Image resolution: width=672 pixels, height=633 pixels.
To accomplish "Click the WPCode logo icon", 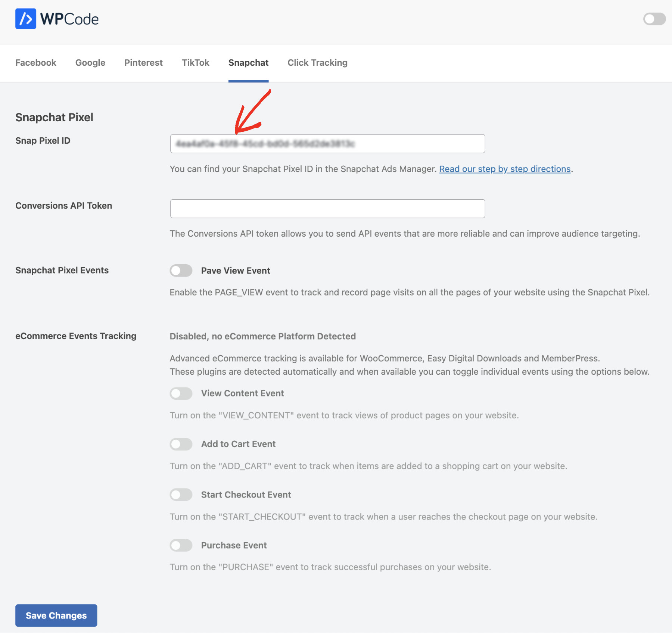I will [25, 19].
